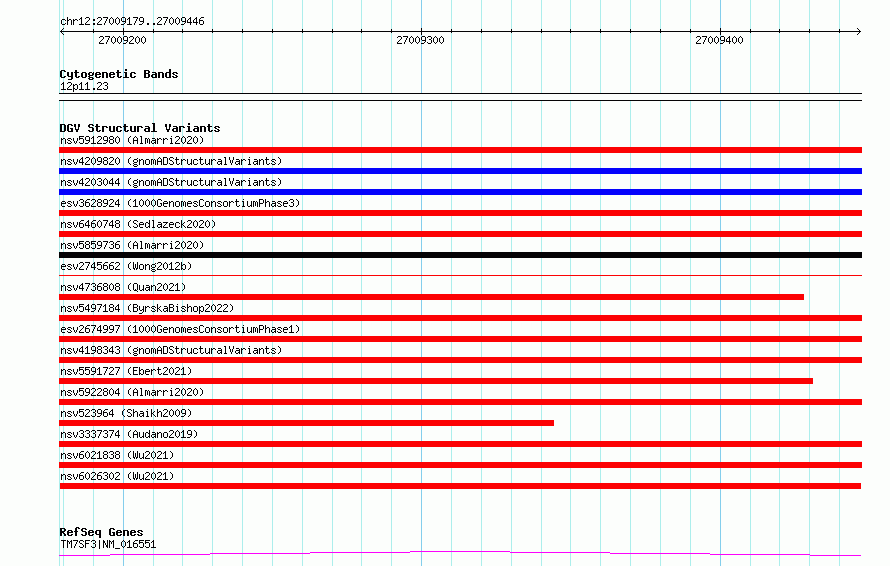The width and height of the screenshot is (890, 566).
Task: Click the nsv5859736 (Almarri2020) label
Action: (x=132, y=245)
